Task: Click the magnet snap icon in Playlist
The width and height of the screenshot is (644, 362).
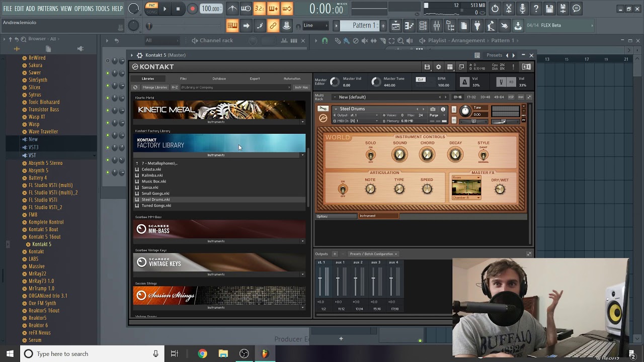Action: point(325,41)
